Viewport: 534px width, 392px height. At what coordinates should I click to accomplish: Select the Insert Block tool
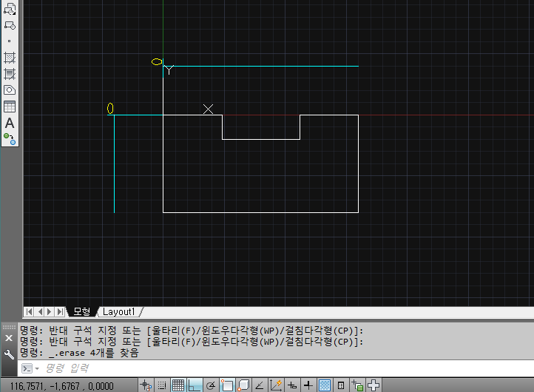[10, 9]
